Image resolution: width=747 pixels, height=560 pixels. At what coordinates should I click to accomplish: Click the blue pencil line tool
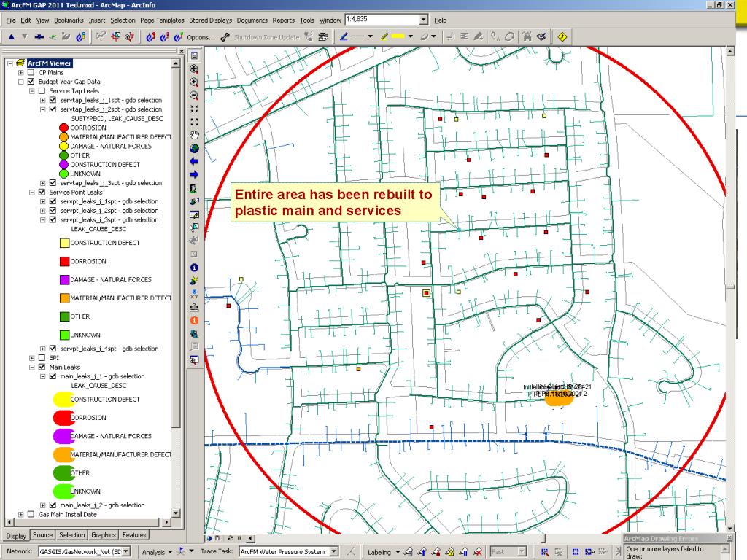[x=344, y=36]
